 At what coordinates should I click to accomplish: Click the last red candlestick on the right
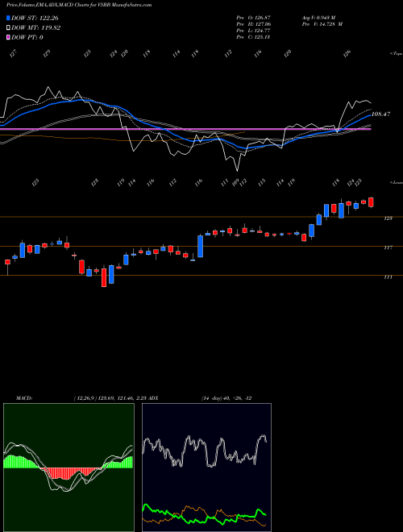pyautogui.click(x=371, y=202)
